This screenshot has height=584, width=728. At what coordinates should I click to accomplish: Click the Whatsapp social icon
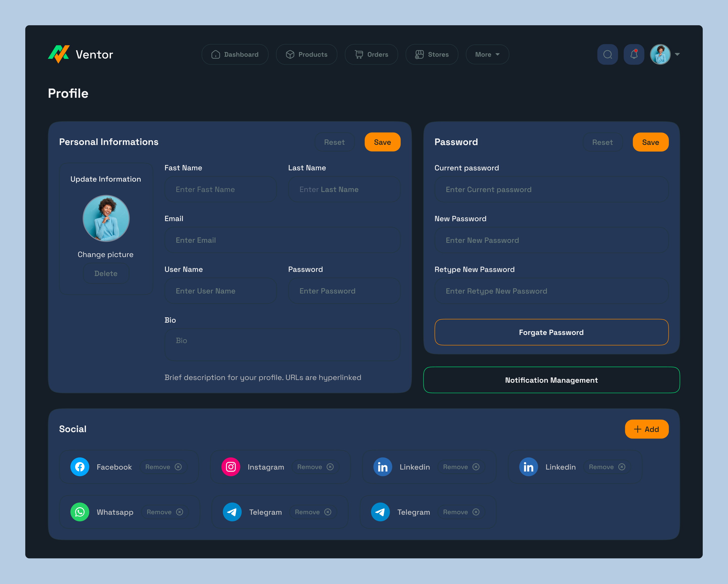click(x=80, y=512)
